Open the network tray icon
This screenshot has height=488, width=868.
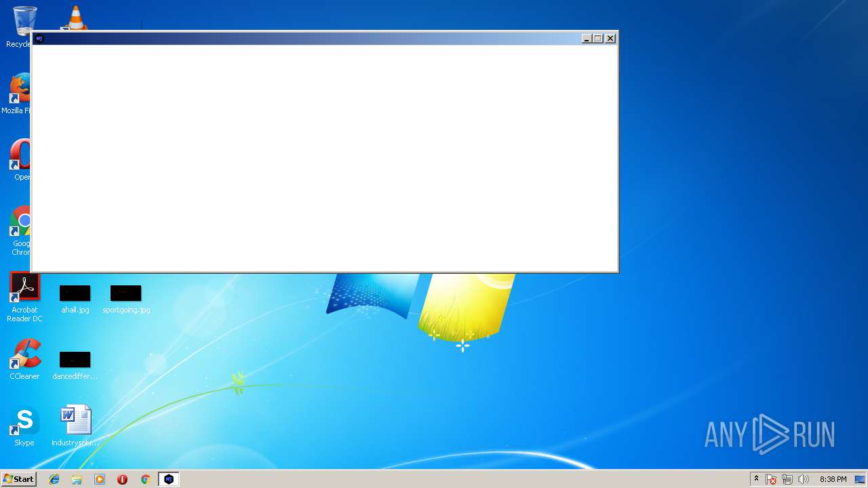tap(787, 479)
